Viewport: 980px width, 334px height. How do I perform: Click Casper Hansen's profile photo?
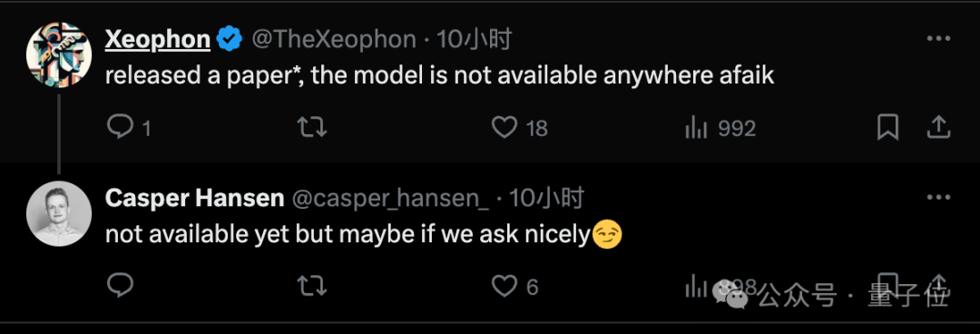[x=59, y=214]
